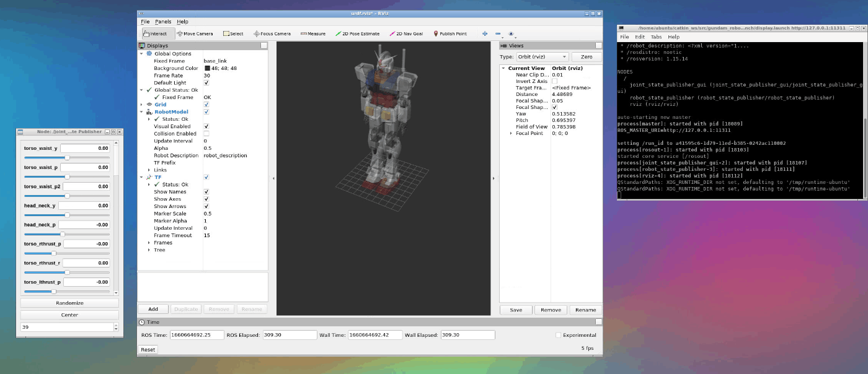Image resolution: width=868 pixels, height=374 pixels.
Task: Toggle Visual Enabled checkbox
Action: (x=206, y=126)
